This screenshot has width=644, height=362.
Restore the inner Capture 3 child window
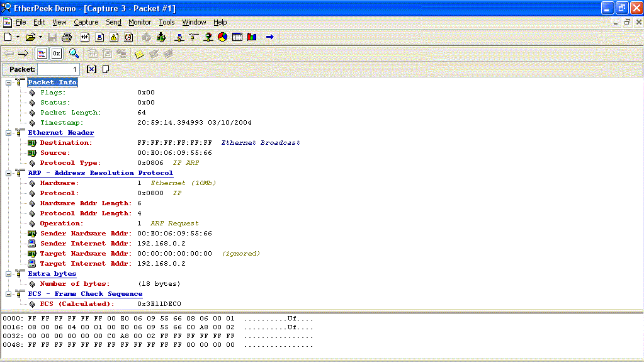pos(627,22)
